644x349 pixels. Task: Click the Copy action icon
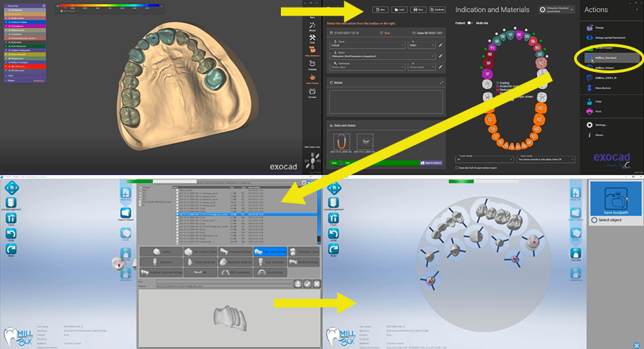click(589, 101)
